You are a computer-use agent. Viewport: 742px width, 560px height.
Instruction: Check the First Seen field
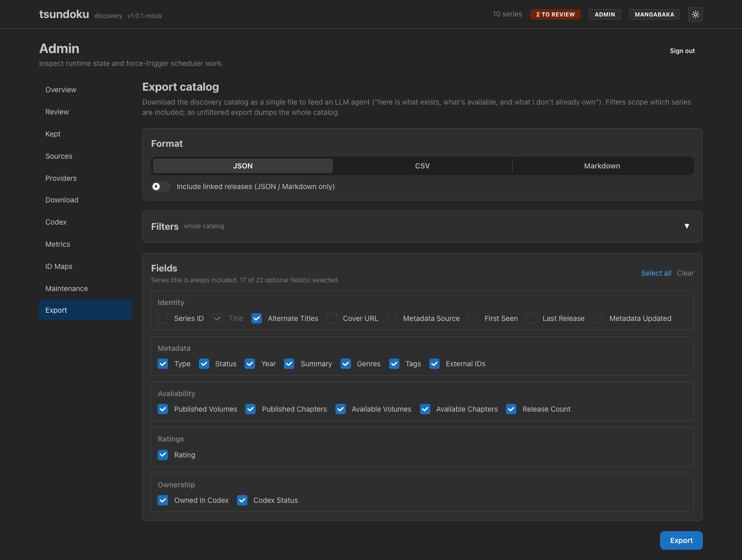coord(473,318)
